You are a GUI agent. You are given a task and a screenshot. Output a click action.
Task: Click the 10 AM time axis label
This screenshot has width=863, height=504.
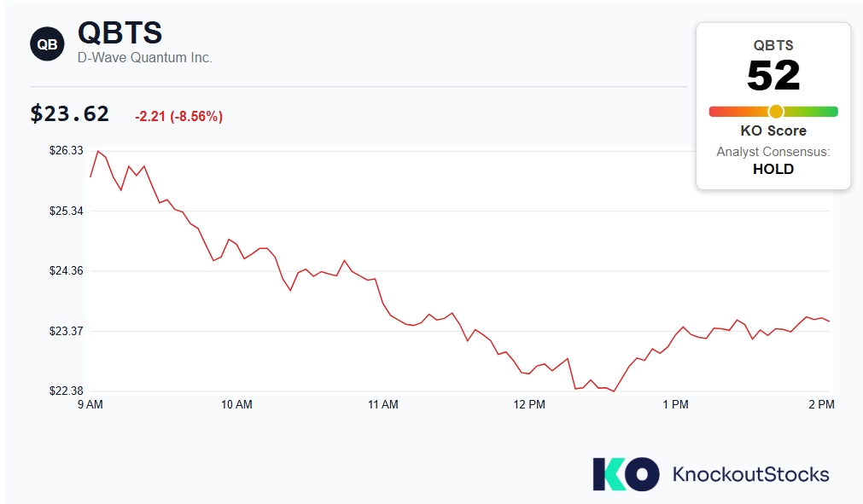click(236, 404)
